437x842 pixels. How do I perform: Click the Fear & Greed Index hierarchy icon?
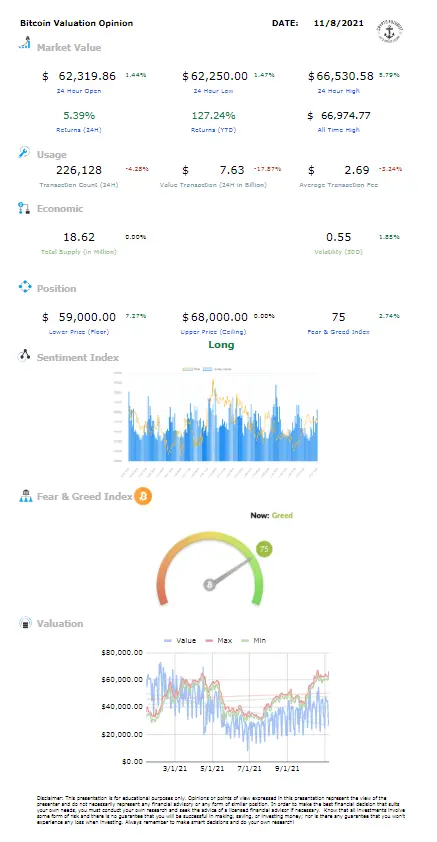coord(26,496)
